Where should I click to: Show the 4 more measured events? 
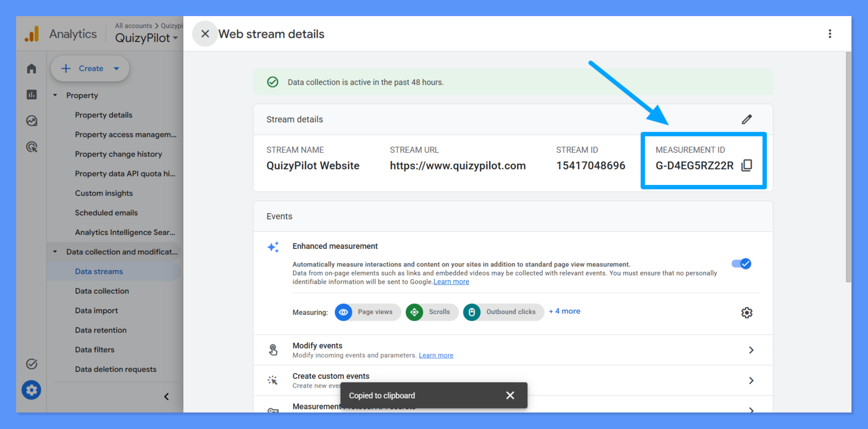coord(565,311)
